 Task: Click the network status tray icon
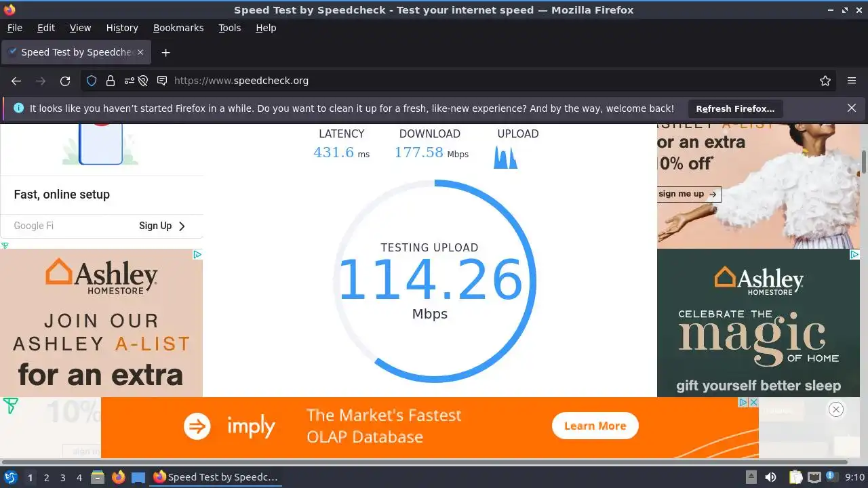pos(814,477)
